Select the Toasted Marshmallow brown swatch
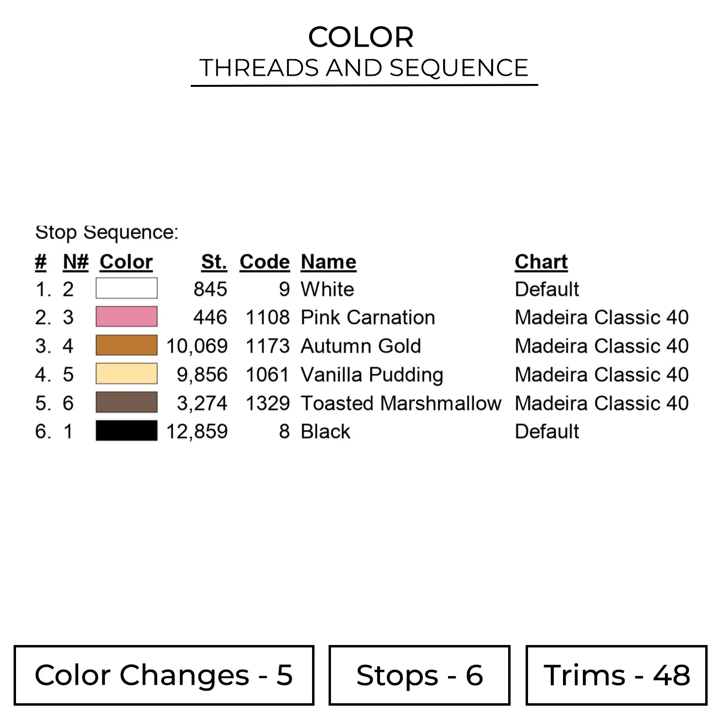The height and width of the screenshot is (728, 728). (x=126, y=403)
